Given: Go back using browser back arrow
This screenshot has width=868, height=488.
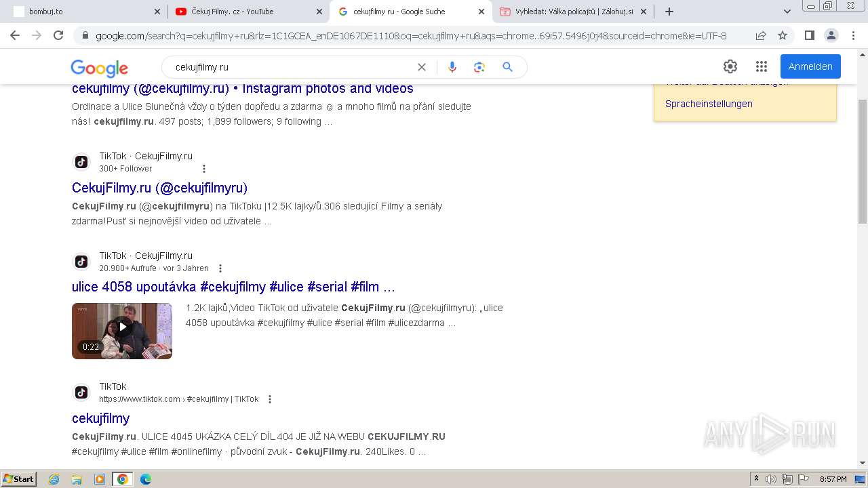Looking at the screenshot, I should (15, 35).
